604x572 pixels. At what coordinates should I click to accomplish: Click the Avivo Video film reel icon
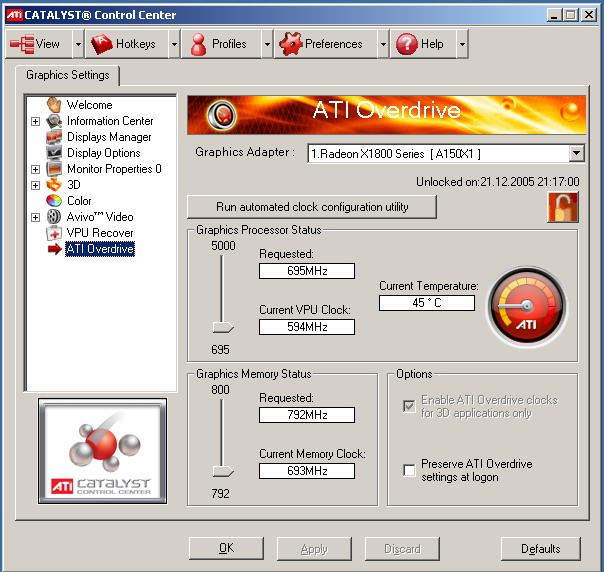tap(54, 217)
